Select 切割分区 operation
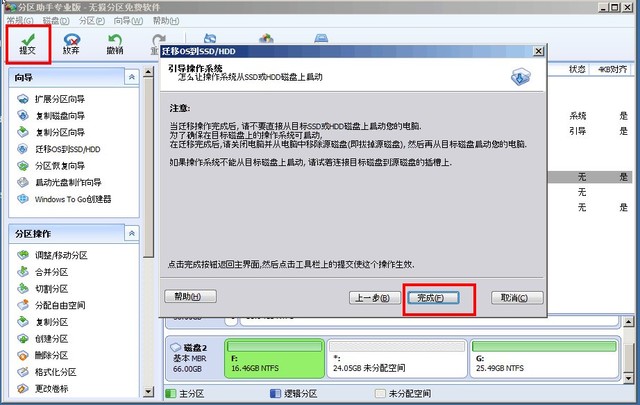640x405 pixels. tap(51, 289)
